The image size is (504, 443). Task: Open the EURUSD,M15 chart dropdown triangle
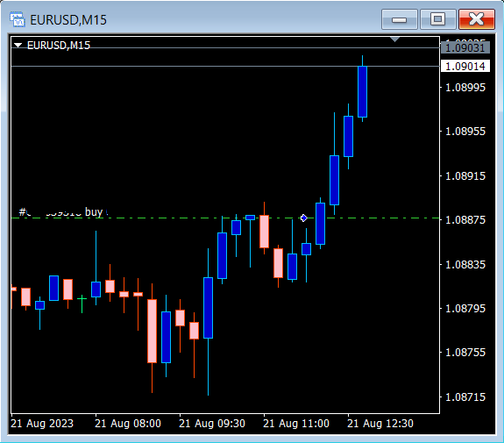[x=18, y=46]
